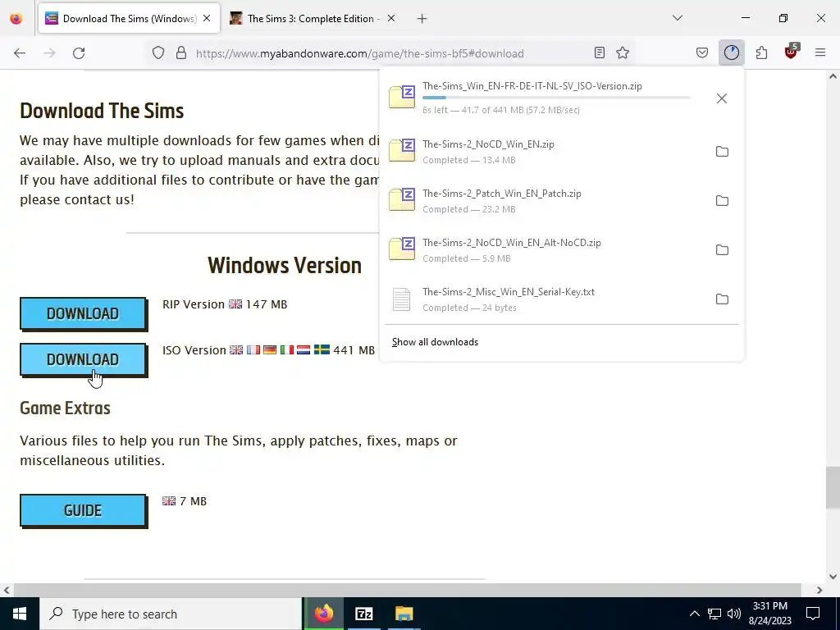
Task: Show The-Sims-2_Patch_Win_EN_Patch.zip in folder
Action: pyautogui.click(x=722, y=201)
